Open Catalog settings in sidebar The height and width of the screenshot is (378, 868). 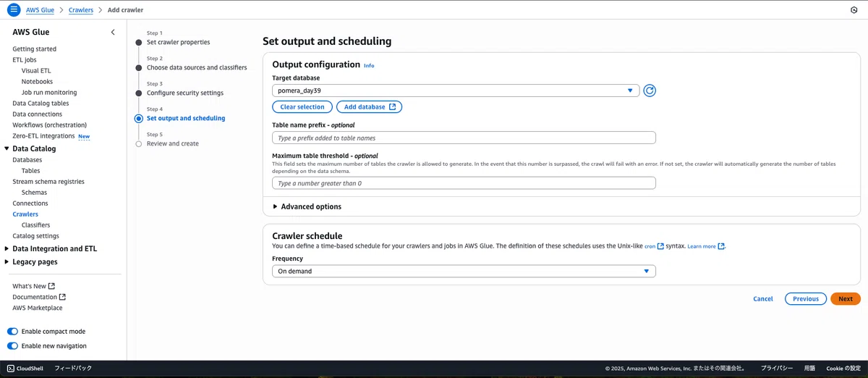[36, 236]
